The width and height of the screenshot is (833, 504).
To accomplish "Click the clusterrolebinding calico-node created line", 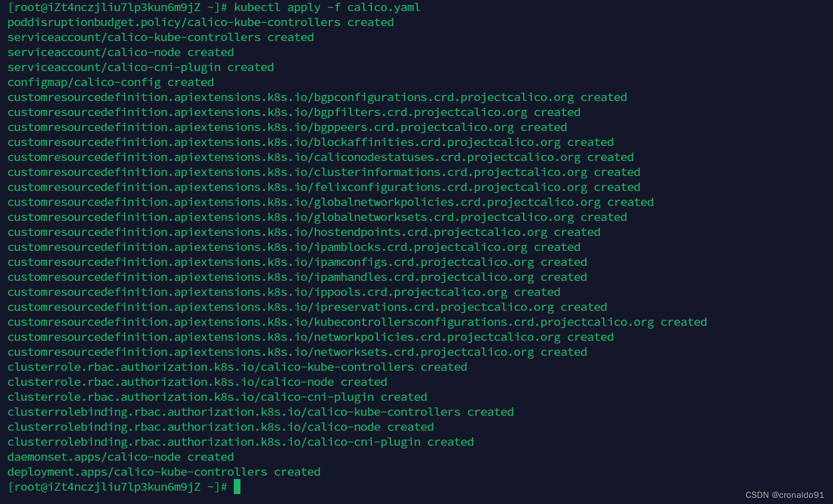I will pos(220,427).
